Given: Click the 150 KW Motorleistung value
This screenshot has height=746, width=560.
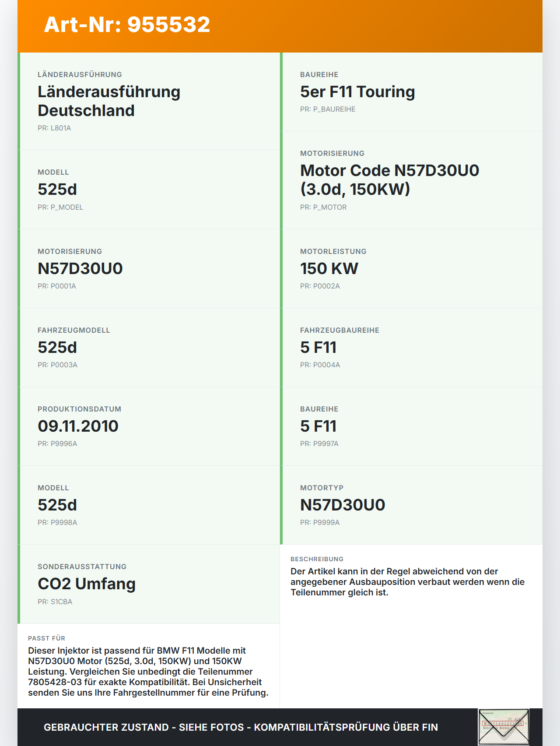Looking at the screenshot, I should click(x=329, y=268).
